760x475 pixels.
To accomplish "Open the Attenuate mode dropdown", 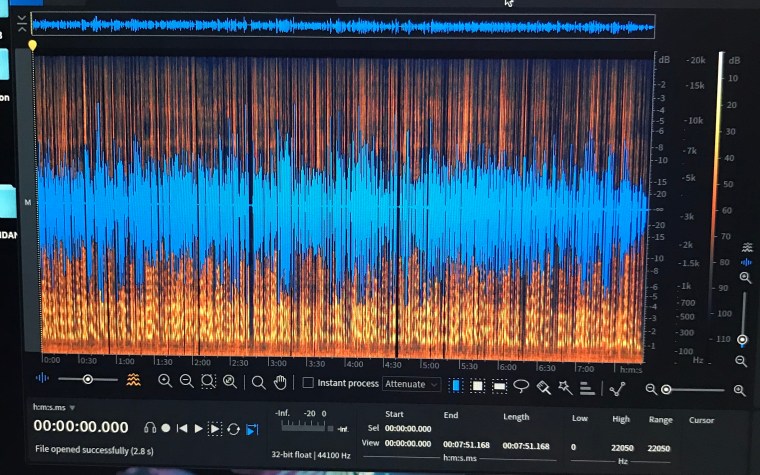I will click(411, 384).
